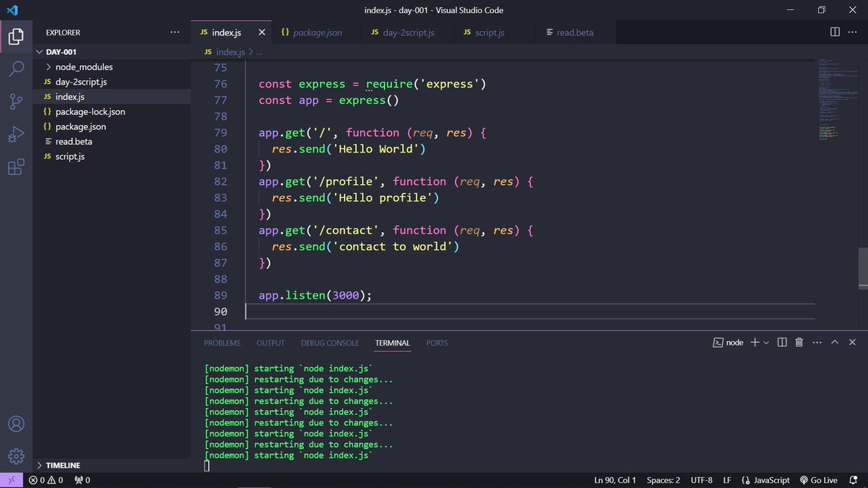
Task: Open the Search view icon
Action: pyautogui.click(x=16, y=69)
